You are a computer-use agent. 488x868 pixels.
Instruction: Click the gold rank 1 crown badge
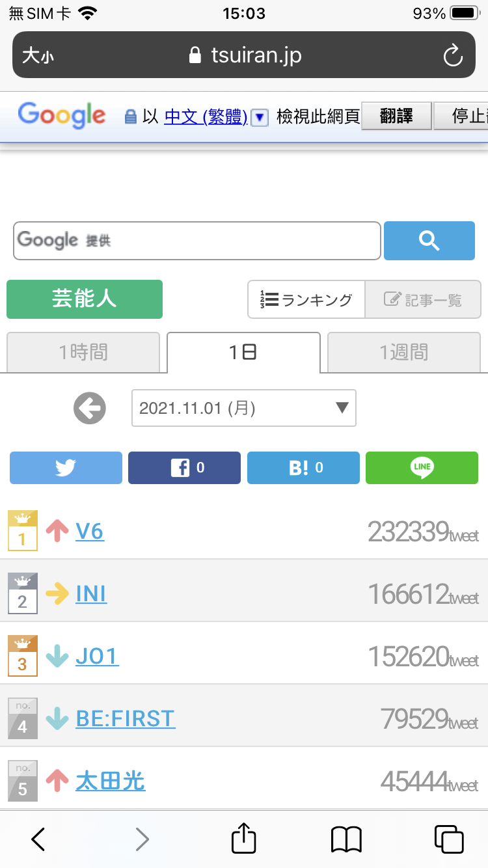point(23,531)
